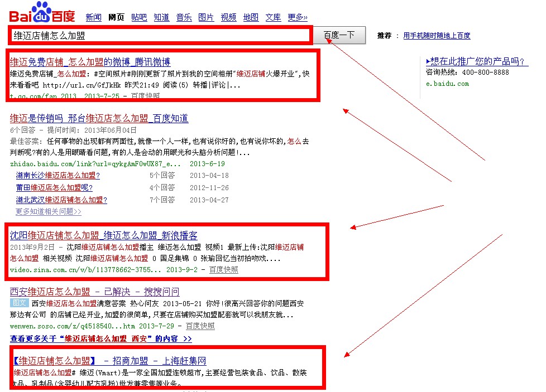
Task: Open the 贴吧 tab
Action: 139,17
